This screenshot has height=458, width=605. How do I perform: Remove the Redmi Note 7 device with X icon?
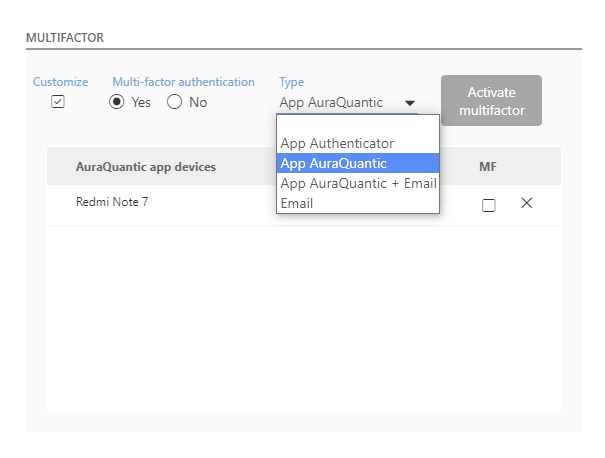pos(527,203)
